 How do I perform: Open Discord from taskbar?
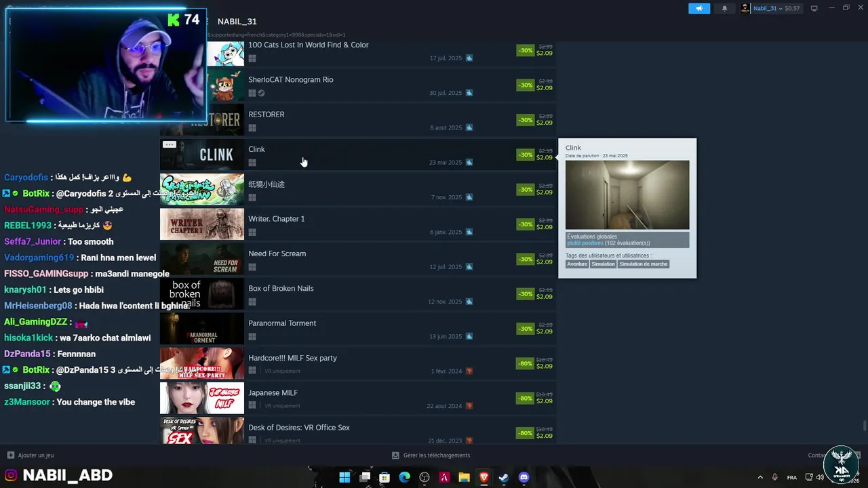pyautogui.click(x=524, y=477)
